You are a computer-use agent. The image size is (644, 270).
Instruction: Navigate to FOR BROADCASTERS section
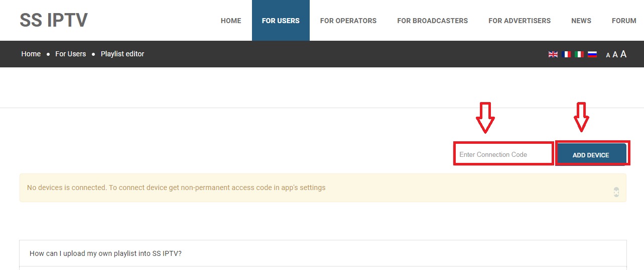click(432, 21)
